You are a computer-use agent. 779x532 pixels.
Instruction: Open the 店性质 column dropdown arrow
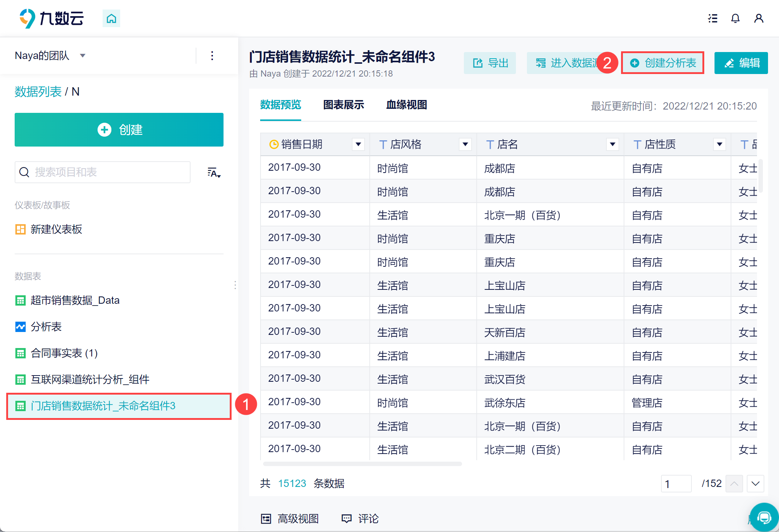(x=719, y=144)
